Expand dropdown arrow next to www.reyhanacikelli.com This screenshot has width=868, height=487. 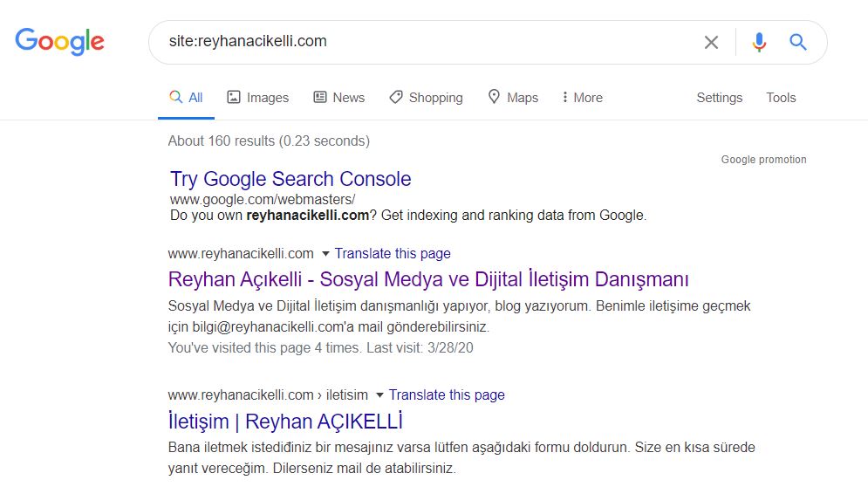click(x=325, y=254)
